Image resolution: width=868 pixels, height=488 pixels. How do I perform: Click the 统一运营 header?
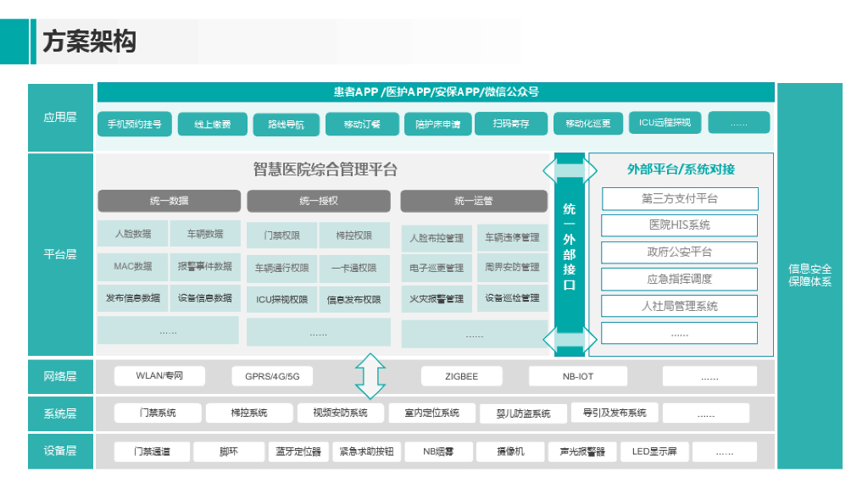click(473, 201)
